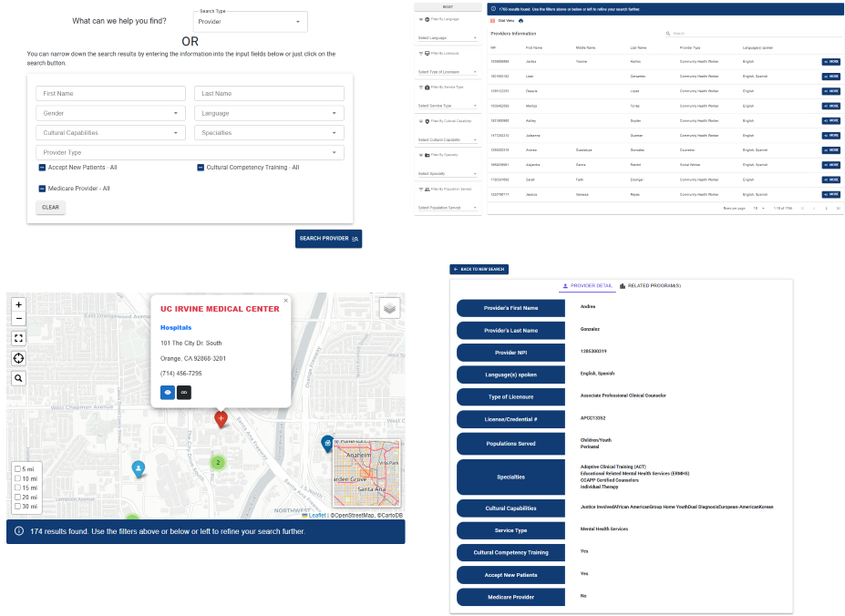The height and width of the screenshot is (616, 845).
Task: Check the 30 mi radius checkbox
Action: (x=17, y=507)
